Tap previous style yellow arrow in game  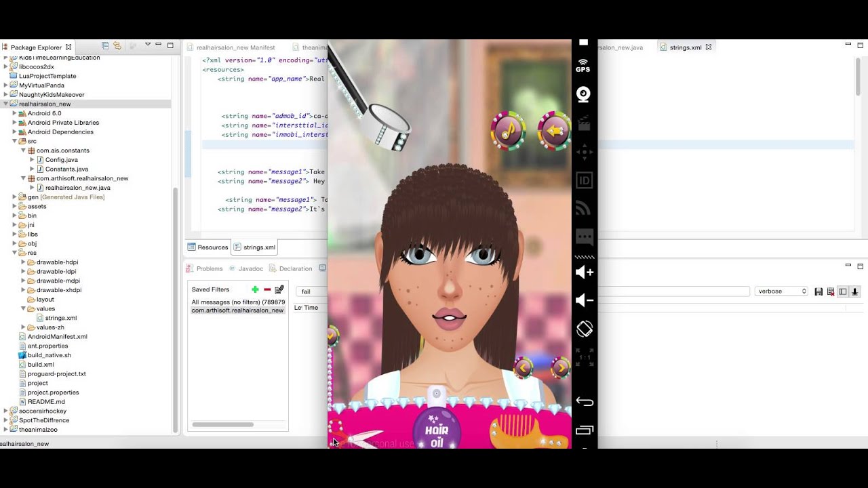pos(523,368)
